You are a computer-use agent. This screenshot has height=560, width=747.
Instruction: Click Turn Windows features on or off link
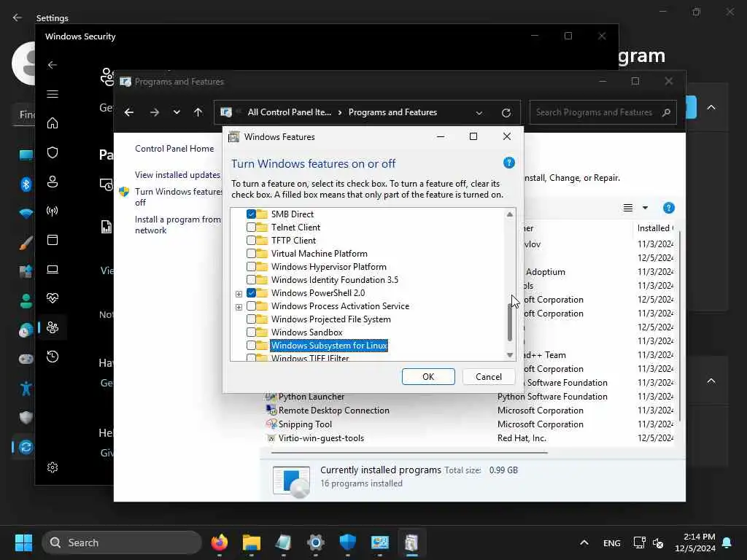(x=179, y=197)
